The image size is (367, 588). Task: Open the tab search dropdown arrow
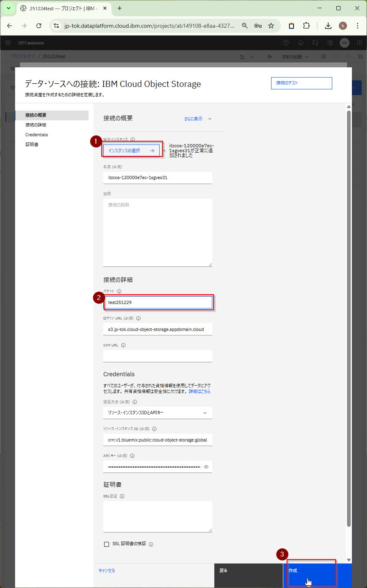(9, 8)
